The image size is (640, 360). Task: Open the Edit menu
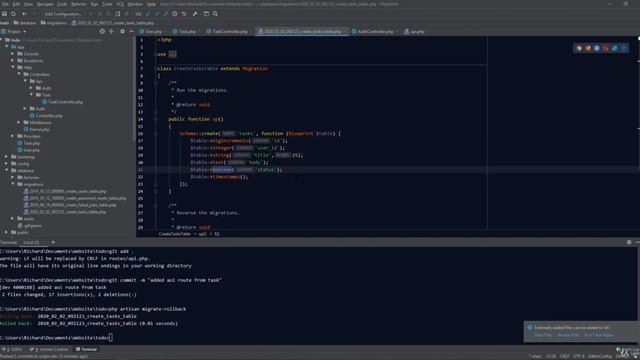[x=16, y=4]
